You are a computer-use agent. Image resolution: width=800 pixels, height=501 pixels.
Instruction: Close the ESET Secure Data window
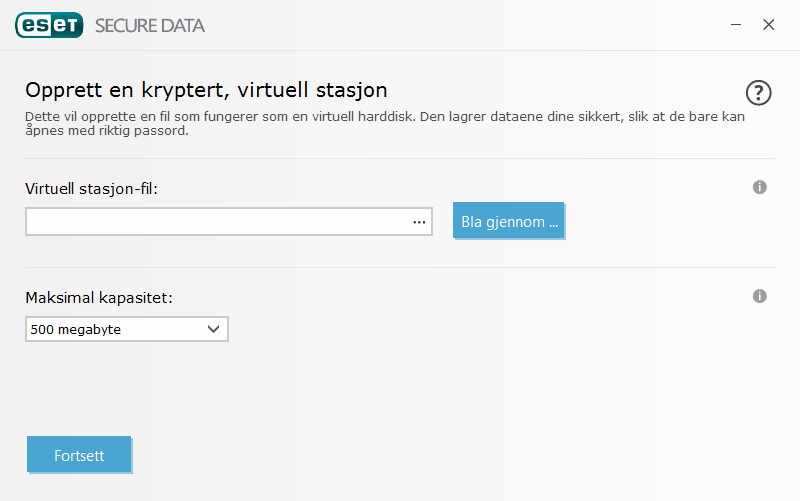coord(768,24)
